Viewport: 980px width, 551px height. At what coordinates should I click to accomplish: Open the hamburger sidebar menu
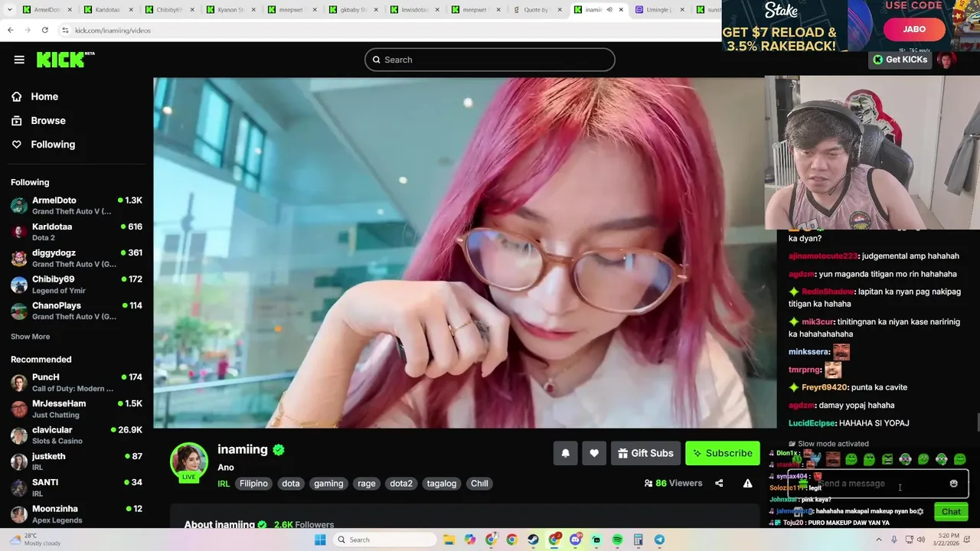click(x=19, y=60)
